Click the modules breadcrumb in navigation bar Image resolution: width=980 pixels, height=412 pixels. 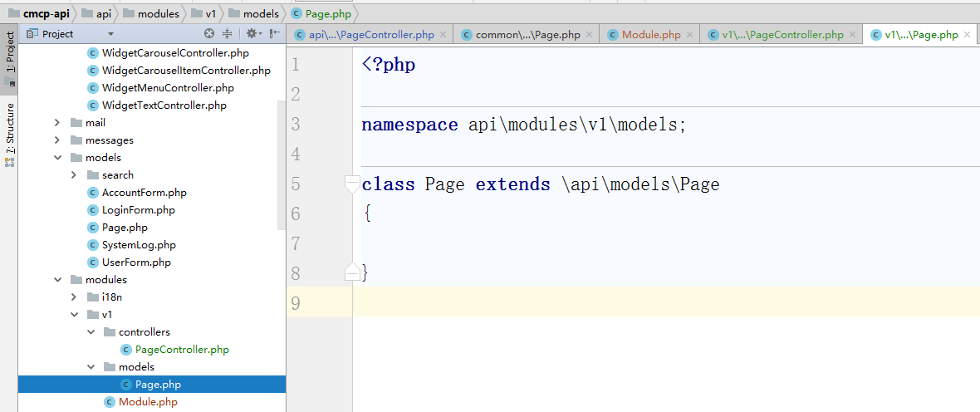[x=158, y=13]
